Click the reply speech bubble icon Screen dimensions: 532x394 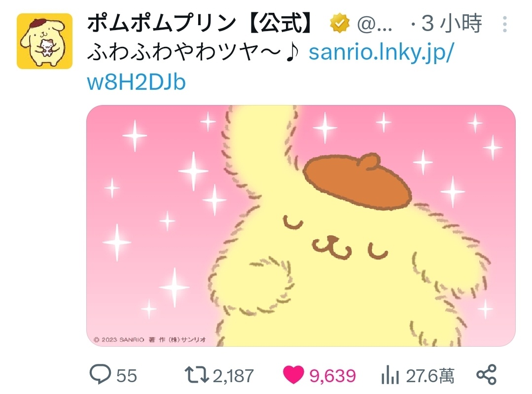tap(100, 374)
